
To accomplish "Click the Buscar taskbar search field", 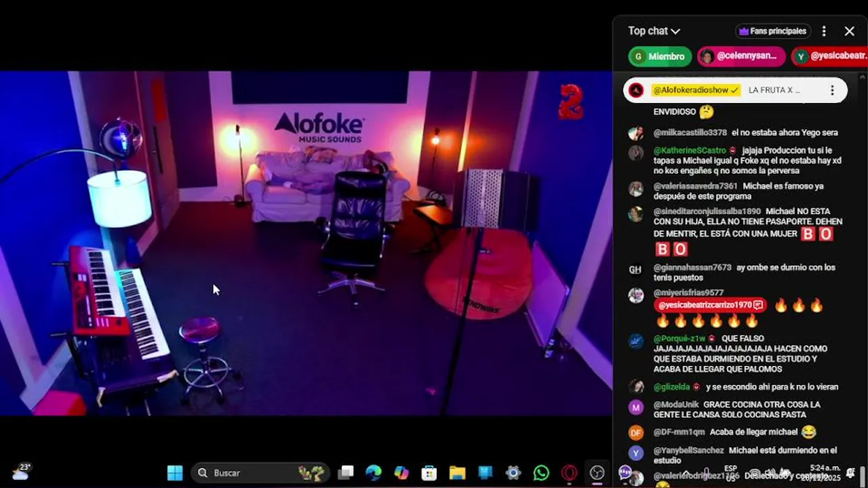I will point(260,473).
